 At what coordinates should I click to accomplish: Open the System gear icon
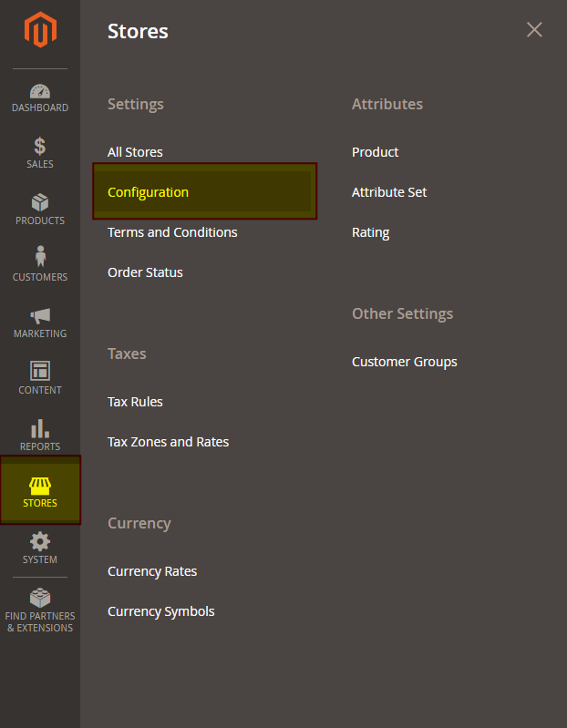[x=40, y=542]
